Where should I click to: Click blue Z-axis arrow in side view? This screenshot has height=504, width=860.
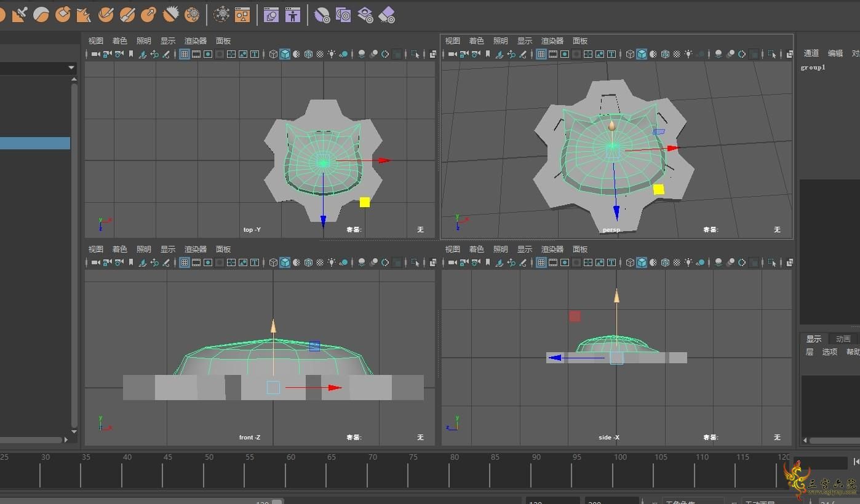click(x=555, y=358)
